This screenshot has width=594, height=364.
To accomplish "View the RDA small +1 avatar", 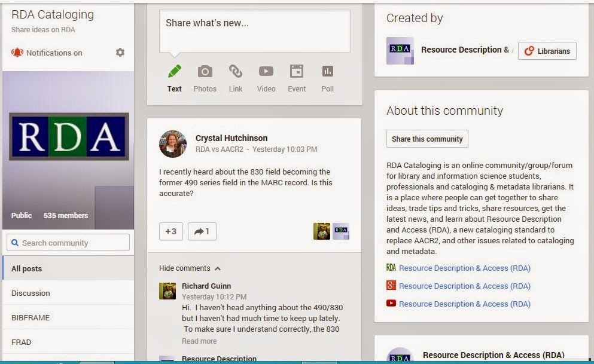I will [341, 231].
